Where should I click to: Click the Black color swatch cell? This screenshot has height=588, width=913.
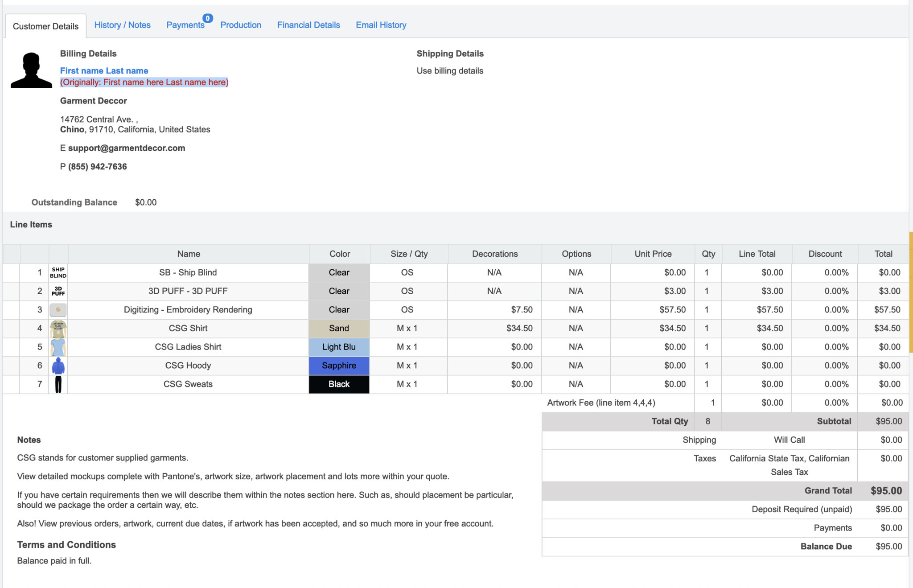point(339,384)
